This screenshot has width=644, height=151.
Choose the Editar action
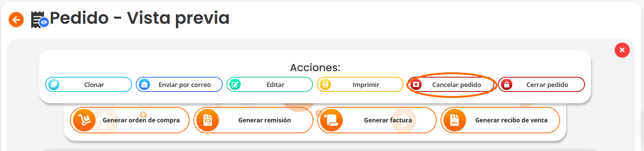coord(275,85)
